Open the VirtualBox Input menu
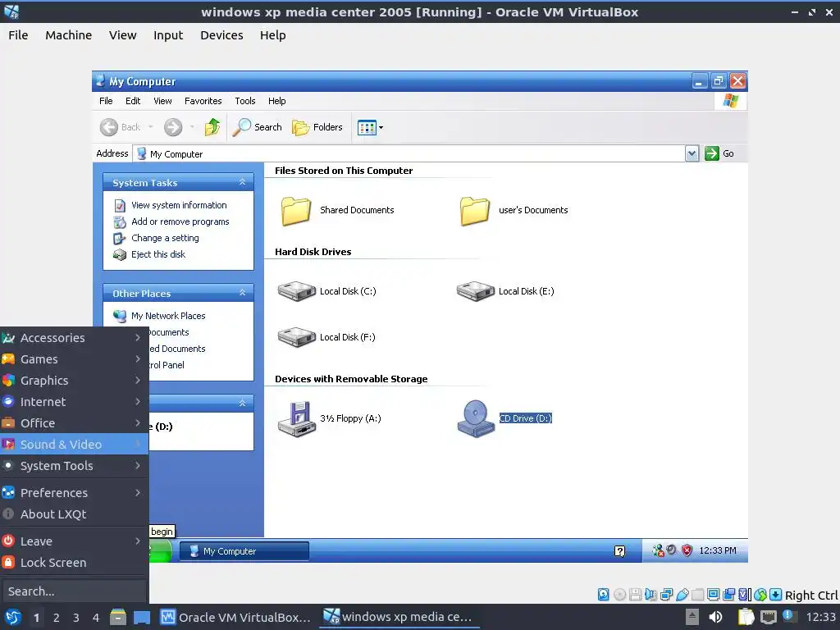Viewport: 840px width, 630px height. (168, 35)
